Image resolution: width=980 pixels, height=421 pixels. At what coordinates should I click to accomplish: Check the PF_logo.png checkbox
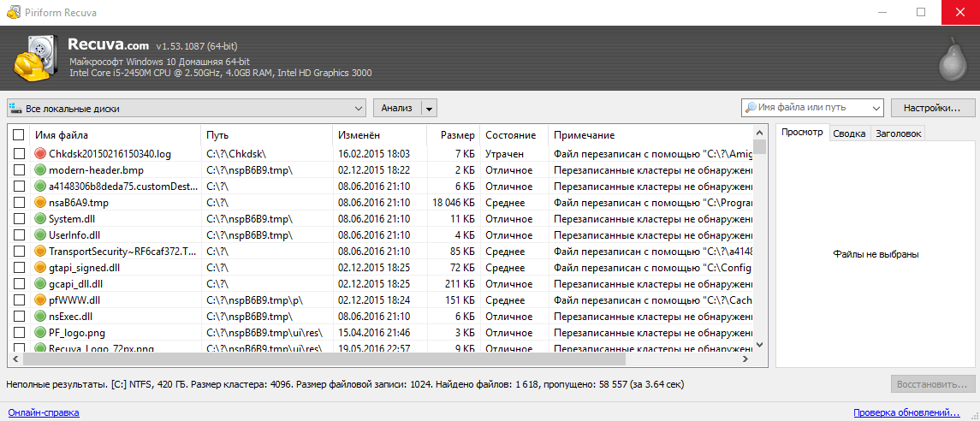pos(19,332)
